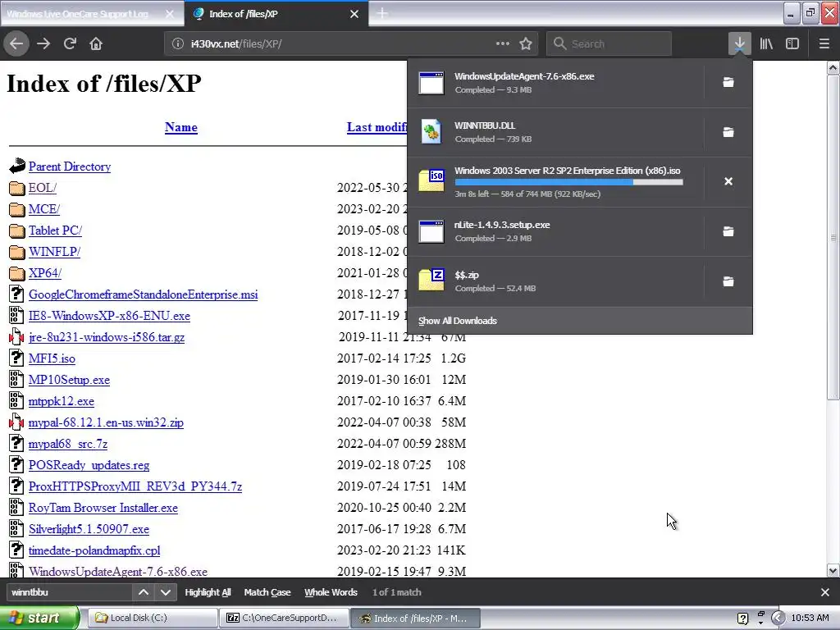Download ProxHTTPSProxyMII_REV3d_PY344.7z
The image size is (840, 630).
135,486
